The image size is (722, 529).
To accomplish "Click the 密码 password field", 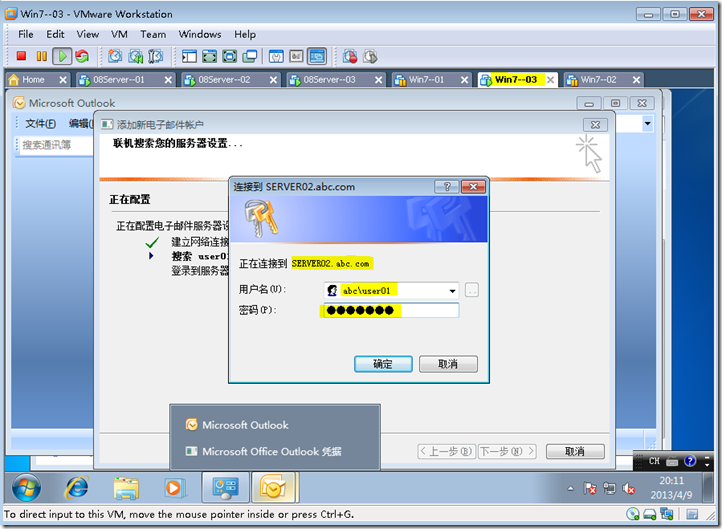I will pyautogui.click(x=390, y=310).
